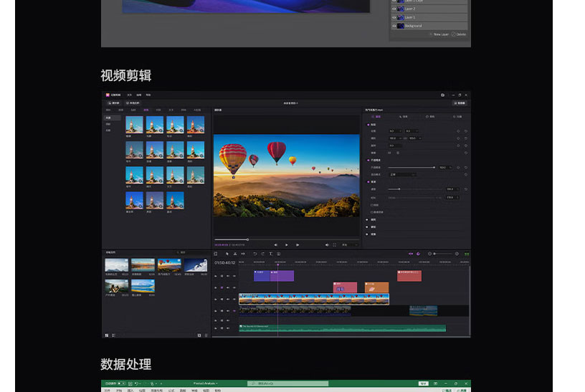Select the snowy mountain skier media thumbnail
Screen dimensions: 585x392
click(x=196, y=265)
